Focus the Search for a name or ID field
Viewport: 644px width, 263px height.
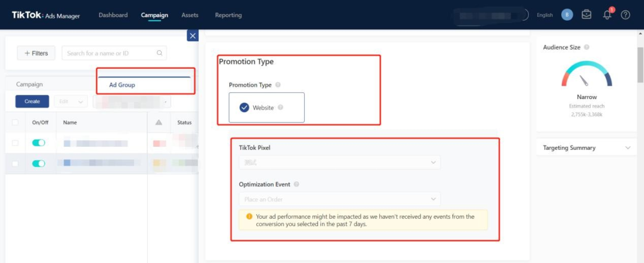click(114, 53)
